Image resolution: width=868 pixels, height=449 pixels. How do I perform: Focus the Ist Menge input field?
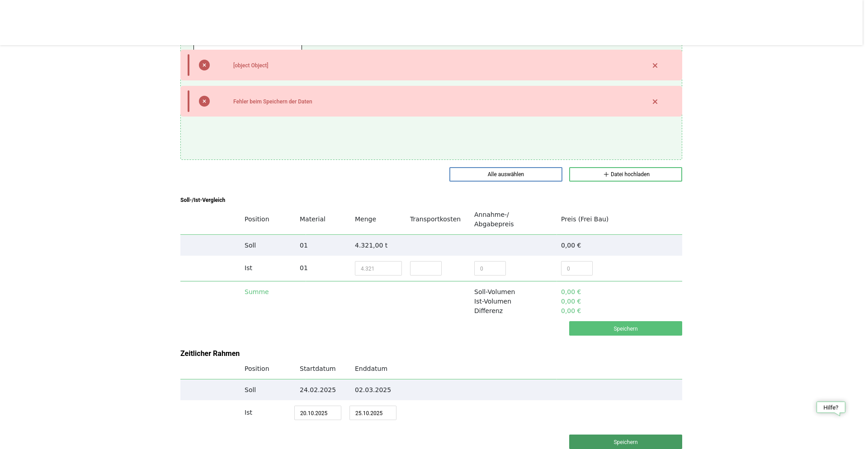click(378, 268)
